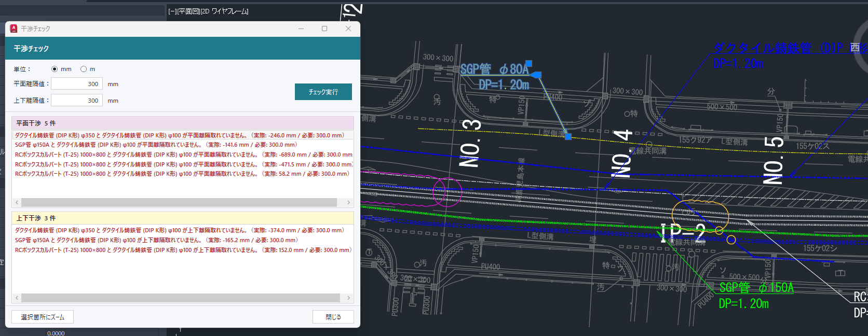
Task: Open the [平面図] view control menu
Action: 188,11
